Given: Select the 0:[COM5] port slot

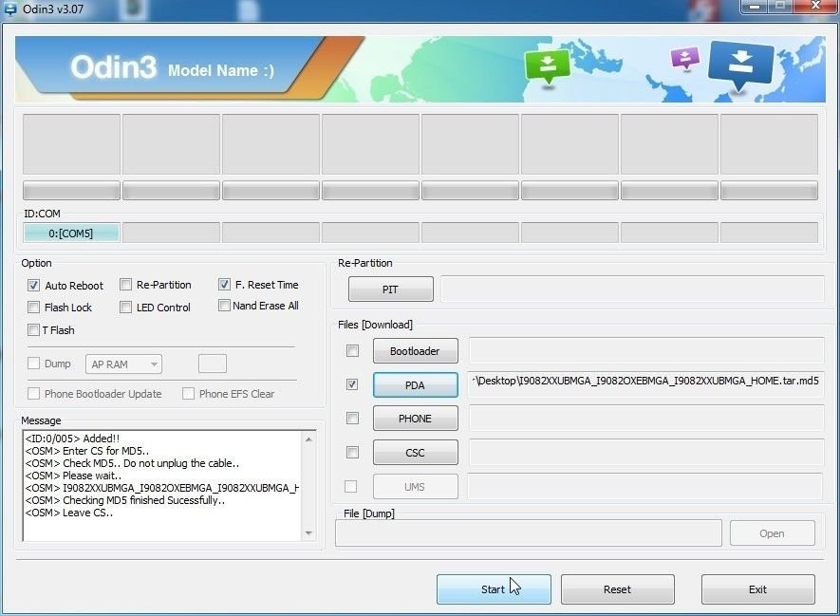Looking at the screenshot, I should [x=71, y=233].
